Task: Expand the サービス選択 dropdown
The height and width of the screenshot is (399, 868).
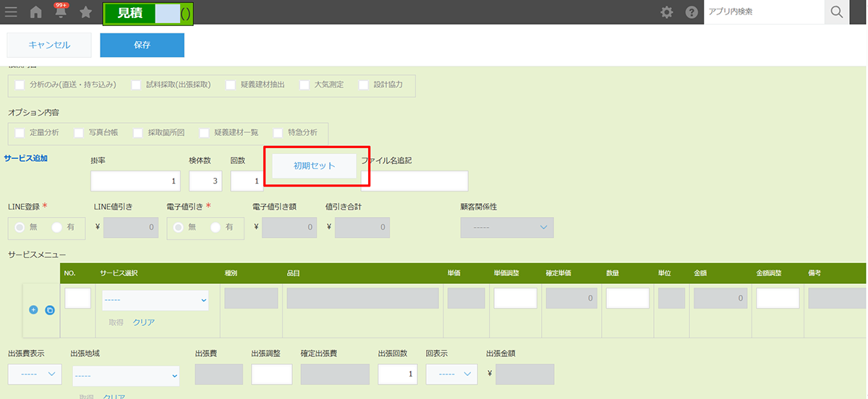Action: click(155, 299)
